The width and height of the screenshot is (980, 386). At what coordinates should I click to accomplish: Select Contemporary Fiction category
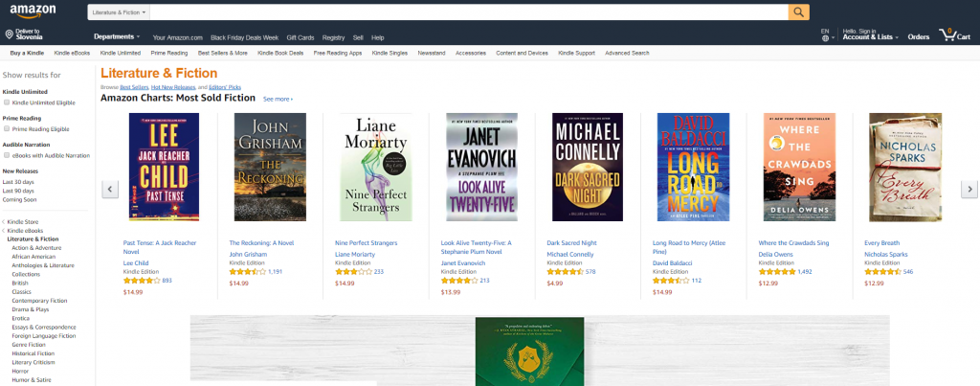(x=39, y=301)
